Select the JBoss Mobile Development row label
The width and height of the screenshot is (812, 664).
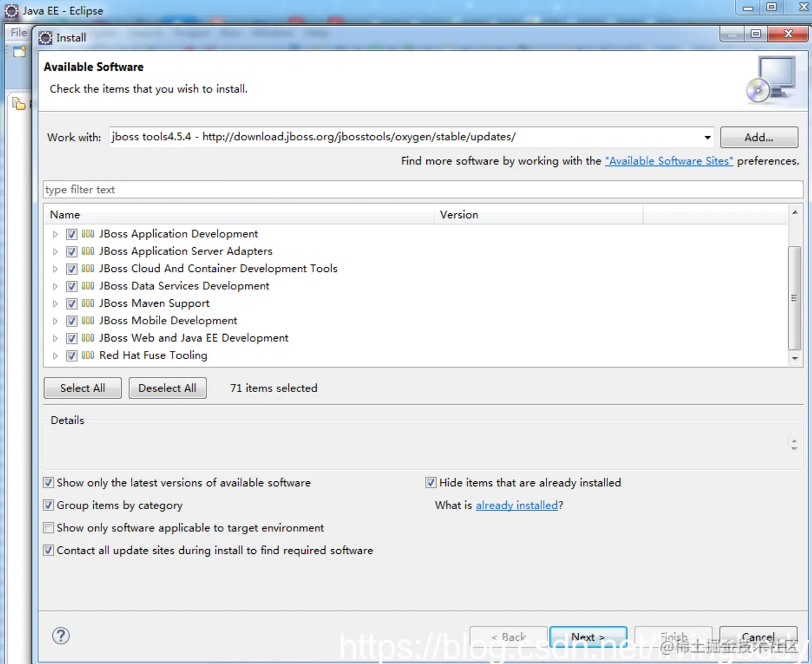pyautogui.click(x=168, y=321)
